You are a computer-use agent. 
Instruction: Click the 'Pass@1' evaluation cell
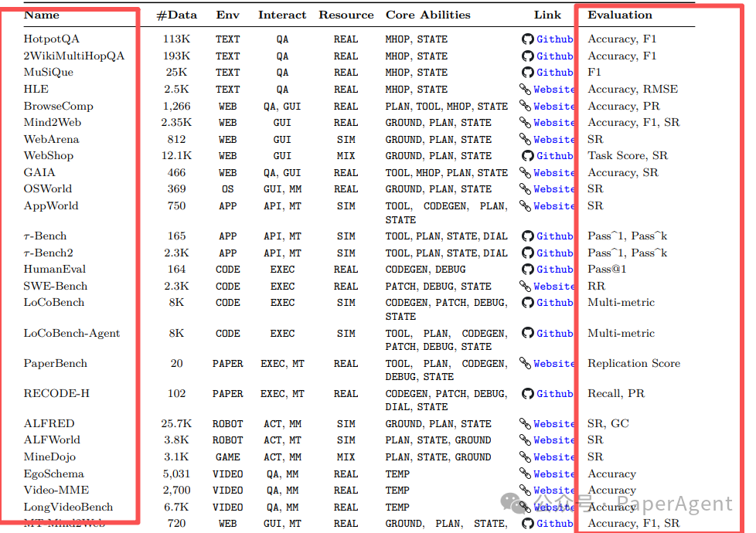point(607,270)
